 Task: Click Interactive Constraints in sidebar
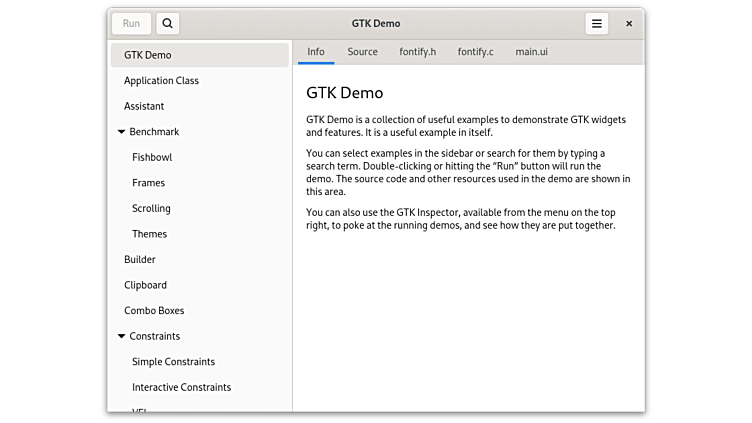[x=181, y=387]
